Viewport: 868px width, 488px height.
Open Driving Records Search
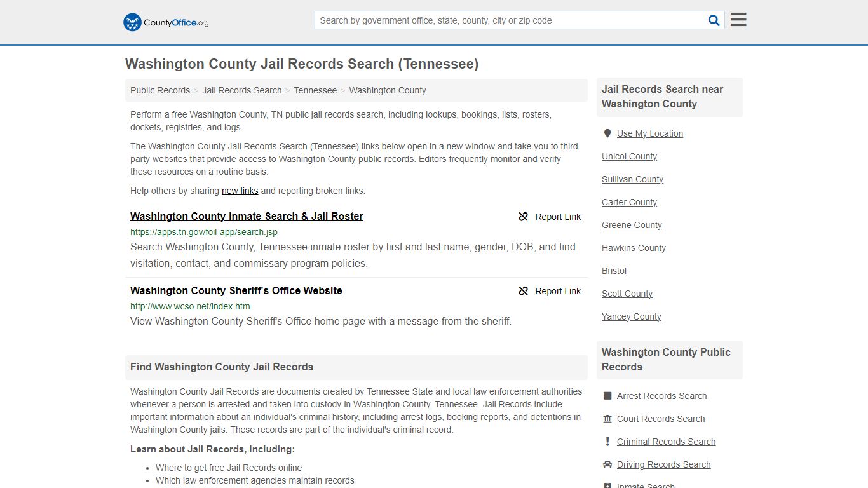point(663,464)
